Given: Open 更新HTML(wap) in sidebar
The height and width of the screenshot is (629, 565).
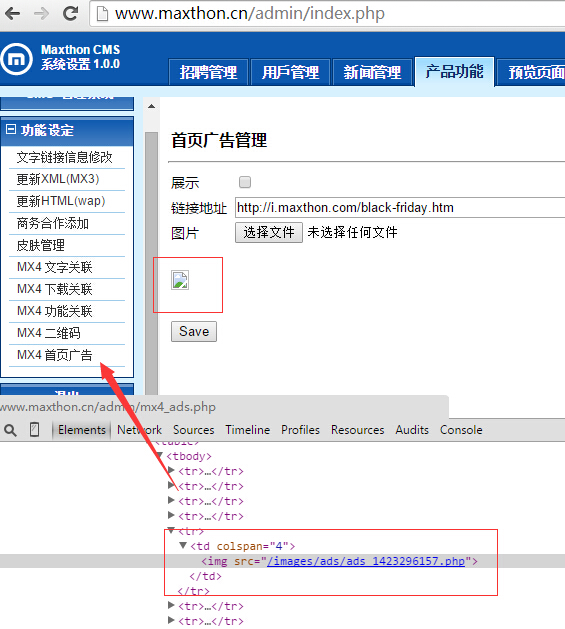Looking at the screenshot, I should click(61, 201).
